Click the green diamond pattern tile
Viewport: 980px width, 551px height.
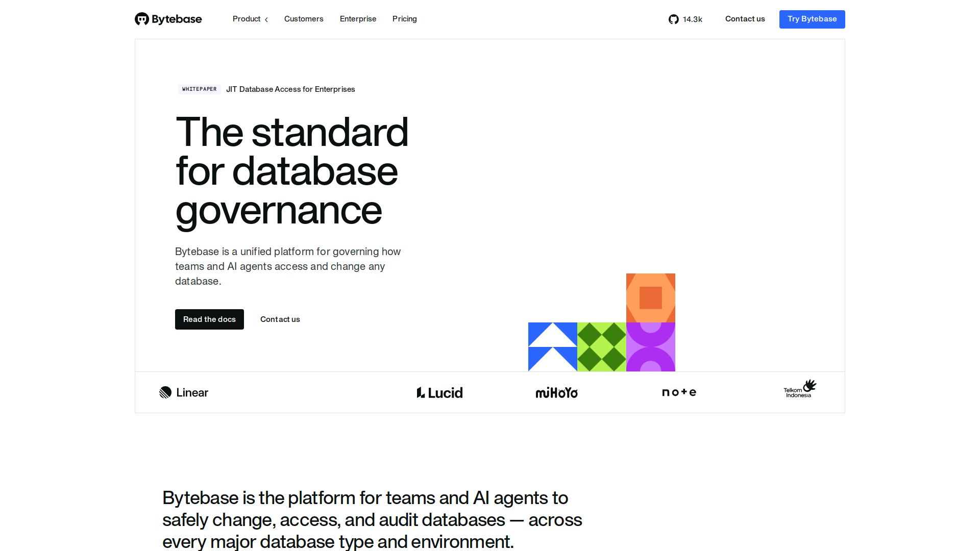pos(602,347)
